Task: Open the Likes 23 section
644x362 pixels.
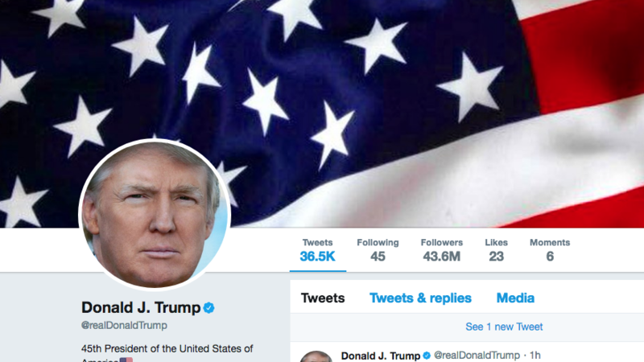Action: pyautogui.click(x=496, y=250)
